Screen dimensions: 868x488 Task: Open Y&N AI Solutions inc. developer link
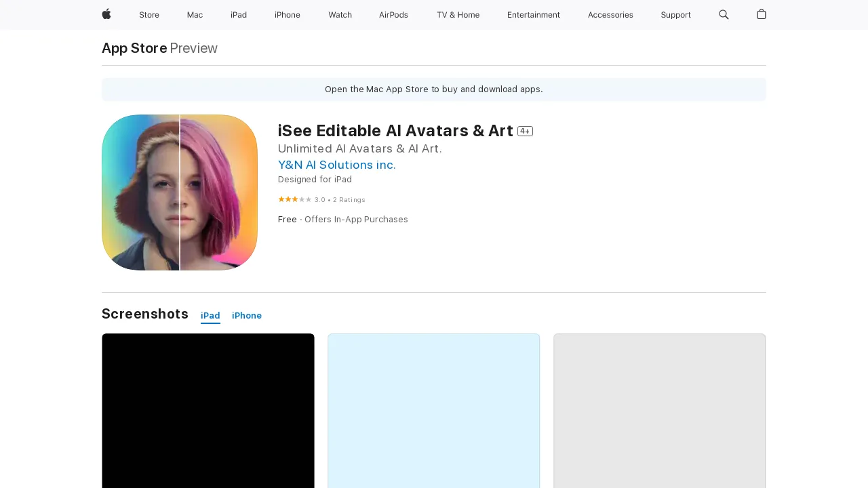click(x=337, y=165)
